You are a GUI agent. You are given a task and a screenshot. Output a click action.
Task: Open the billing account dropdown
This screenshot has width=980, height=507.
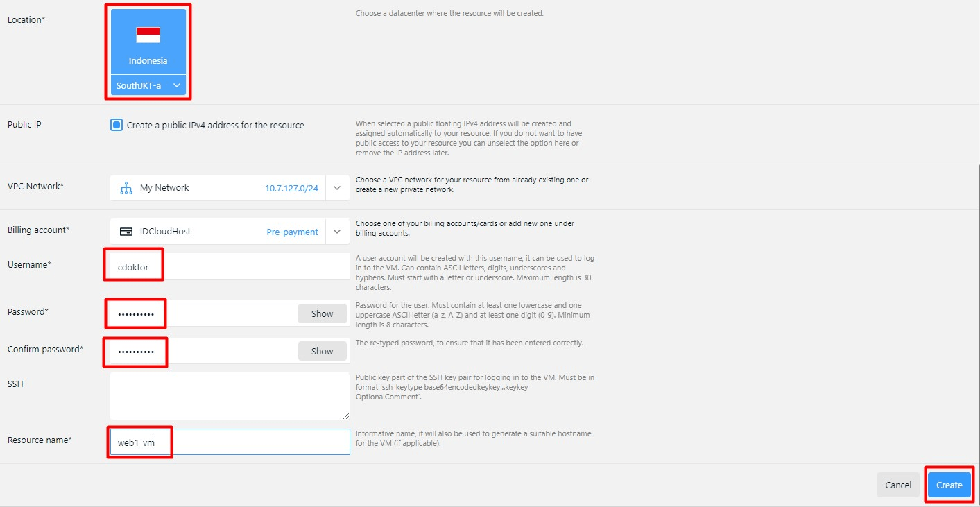pyautogui.click(x=338, y=231)
